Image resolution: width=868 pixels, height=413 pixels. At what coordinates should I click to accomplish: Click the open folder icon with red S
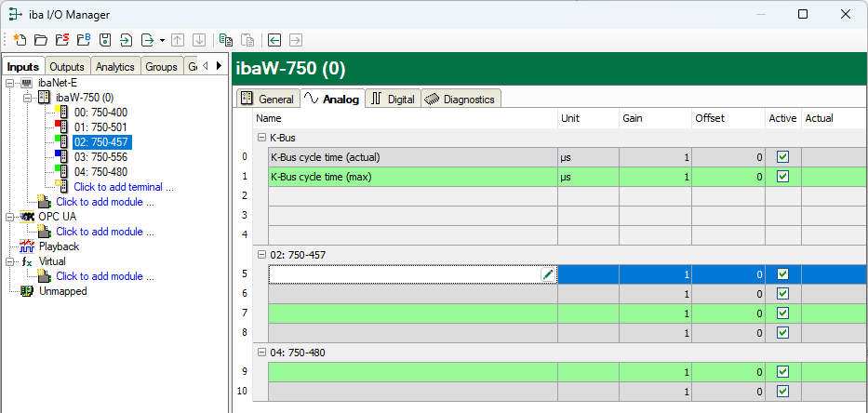coord(62,39)
